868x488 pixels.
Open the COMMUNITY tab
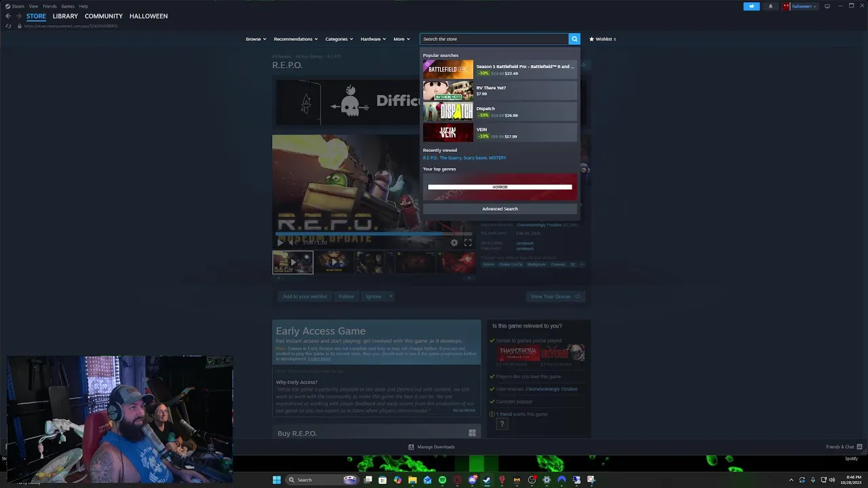[x=104, y=16]
